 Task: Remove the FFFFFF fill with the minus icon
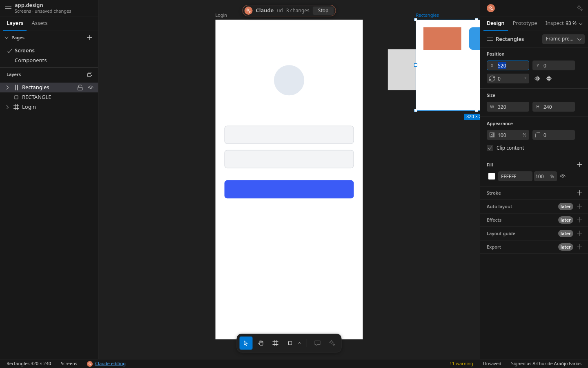[x=572, y=176]
